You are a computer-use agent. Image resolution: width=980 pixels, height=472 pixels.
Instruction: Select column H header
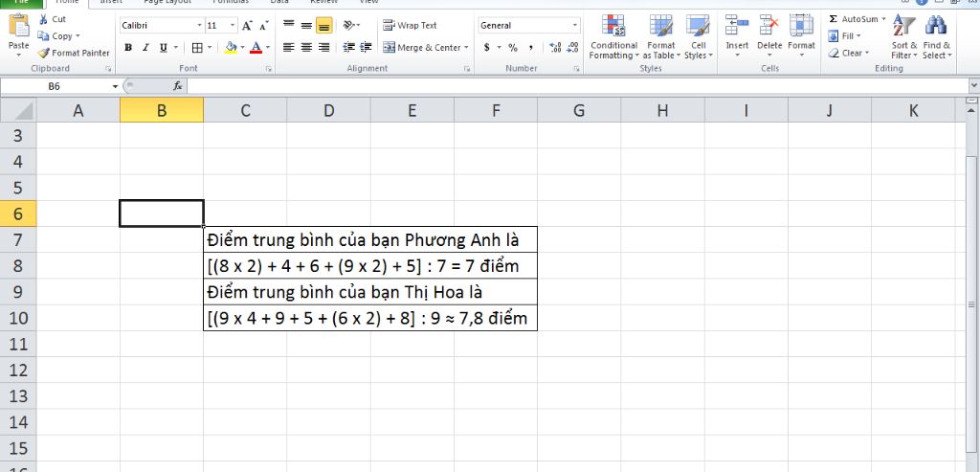point(662,111)
